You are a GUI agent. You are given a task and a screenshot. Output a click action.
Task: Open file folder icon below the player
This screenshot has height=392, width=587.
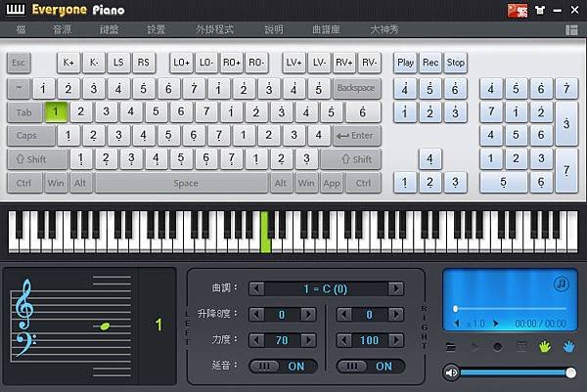(x=451, y=347)
